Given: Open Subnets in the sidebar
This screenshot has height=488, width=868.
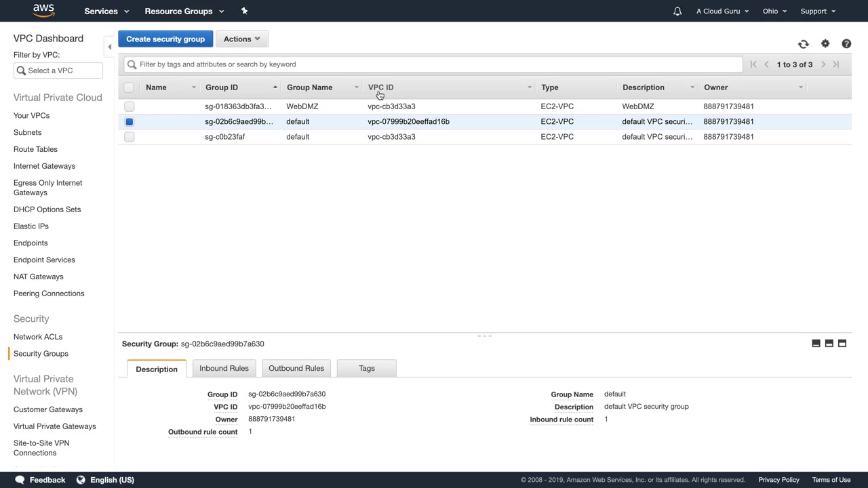Looking at the screenshot, I should coord(27,132).
